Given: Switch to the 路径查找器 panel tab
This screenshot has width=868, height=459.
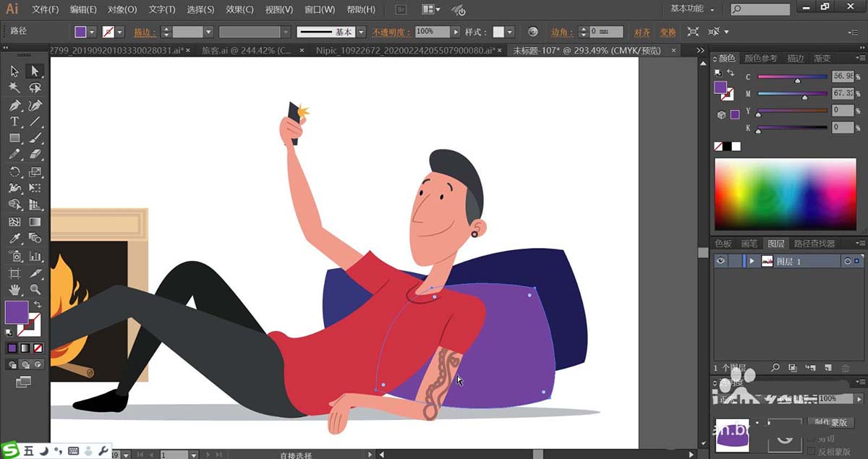Looking at the screenshot, I should pos(814,244).
